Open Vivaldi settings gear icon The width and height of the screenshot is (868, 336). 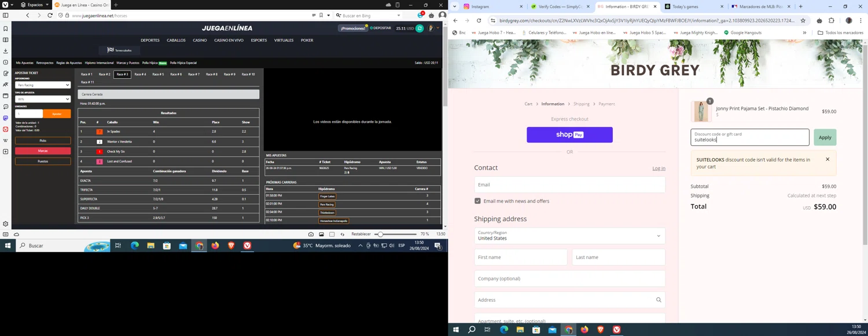[6, 224]
